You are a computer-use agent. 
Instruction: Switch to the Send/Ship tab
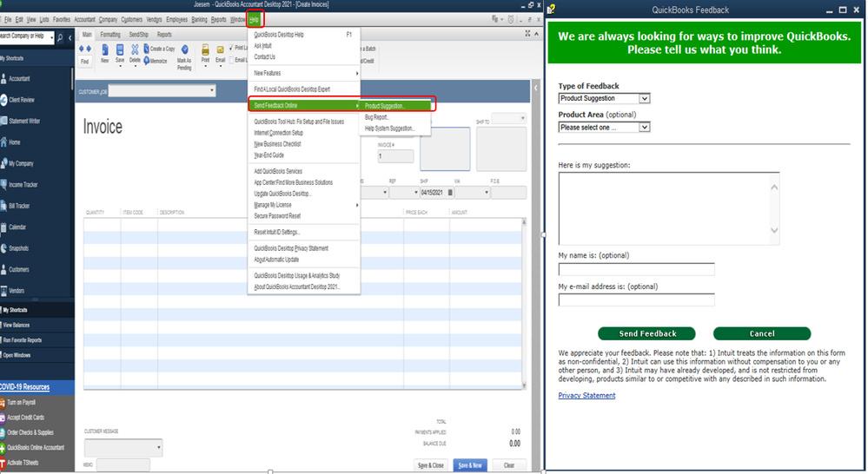pos(138,35)
